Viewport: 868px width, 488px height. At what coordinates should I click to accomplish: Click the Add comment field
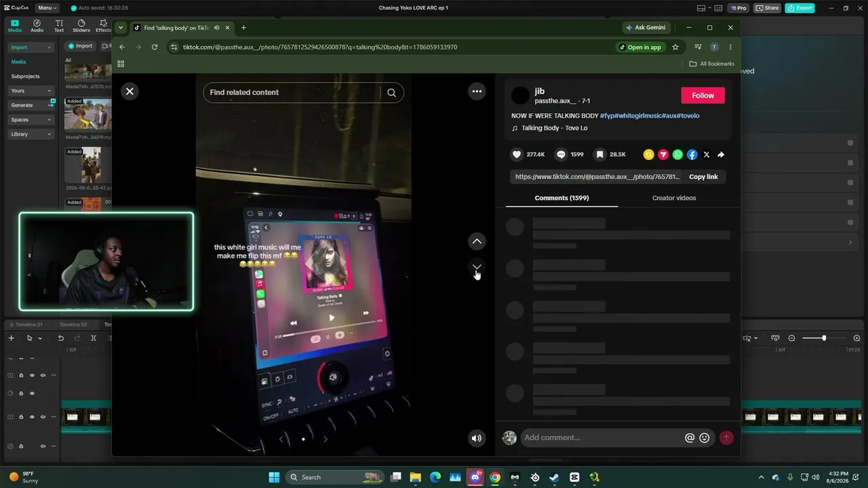click(602, 438)
